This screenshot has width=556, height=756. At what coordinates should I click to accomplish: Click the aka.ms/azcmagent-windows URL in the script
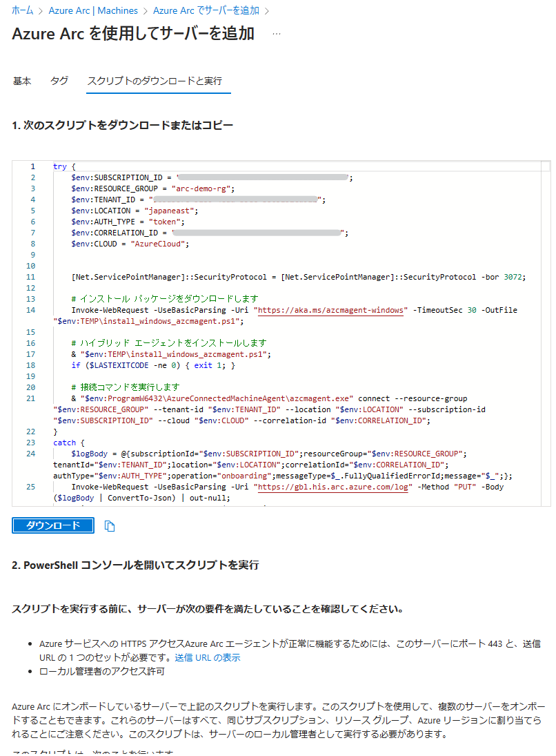point(330,310)
